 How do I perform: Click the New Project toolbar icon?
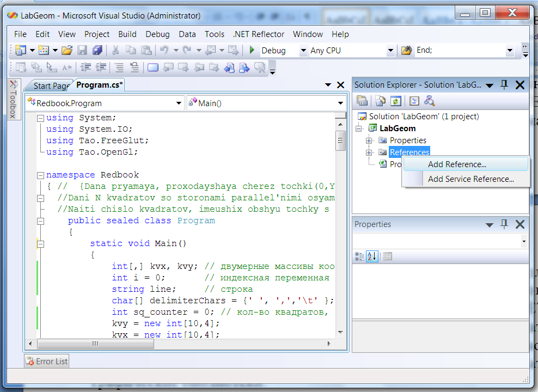[21, 51]
